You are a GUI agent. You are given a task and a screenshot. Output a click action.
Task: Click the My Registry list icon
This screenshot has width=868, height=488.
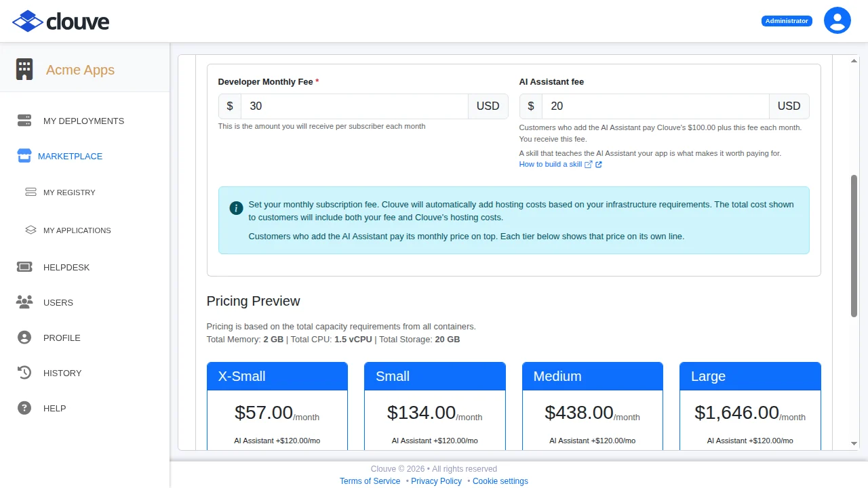tap(31, 192)
